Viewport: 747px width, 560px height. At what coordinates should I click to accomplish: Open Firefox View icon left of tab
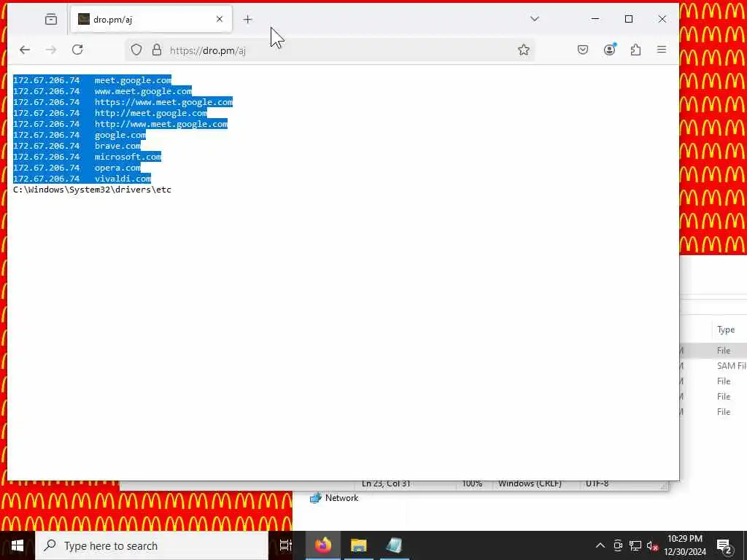pyautogui.click(x=50, y=19)
